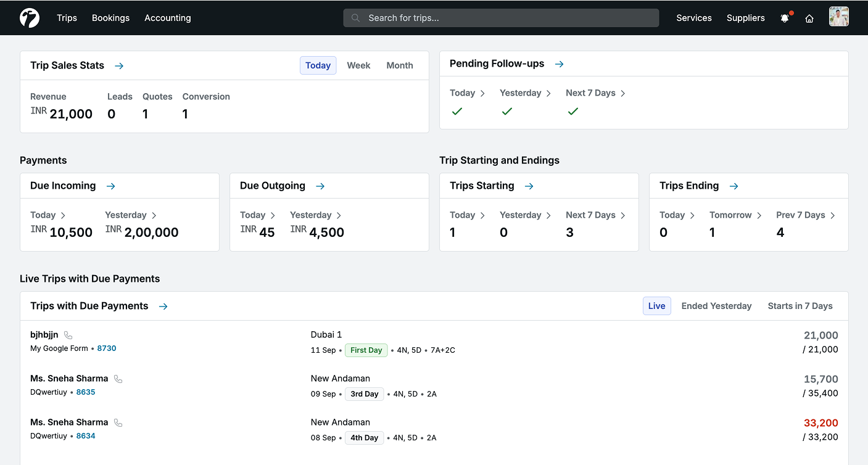Expand Yesterday under Pending Follow-ups
Image resolution: width=868 pixels, height=465 pixels.
pos(526,93)
